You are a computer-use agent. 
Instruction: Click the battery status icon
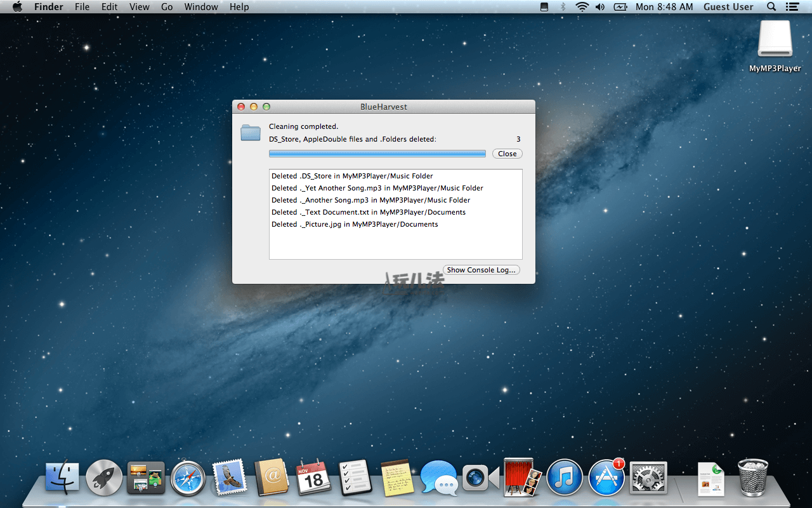click(620, 7)
